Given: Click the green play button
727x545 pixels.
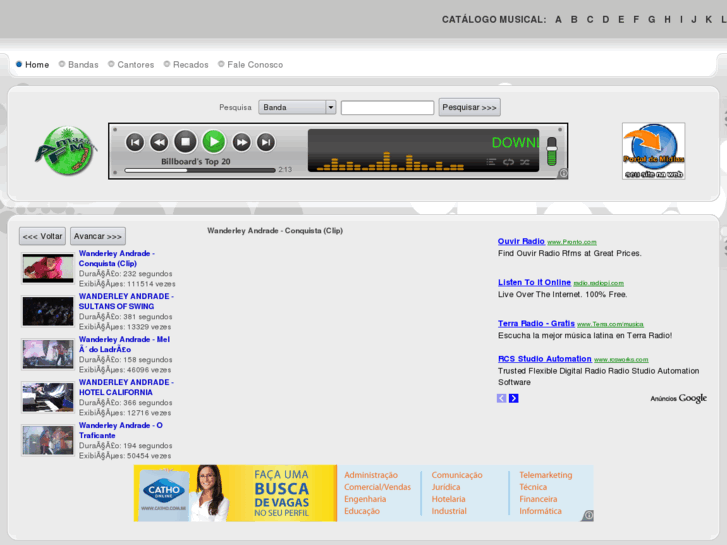Looking at the screenshot, I should [214, 141].
